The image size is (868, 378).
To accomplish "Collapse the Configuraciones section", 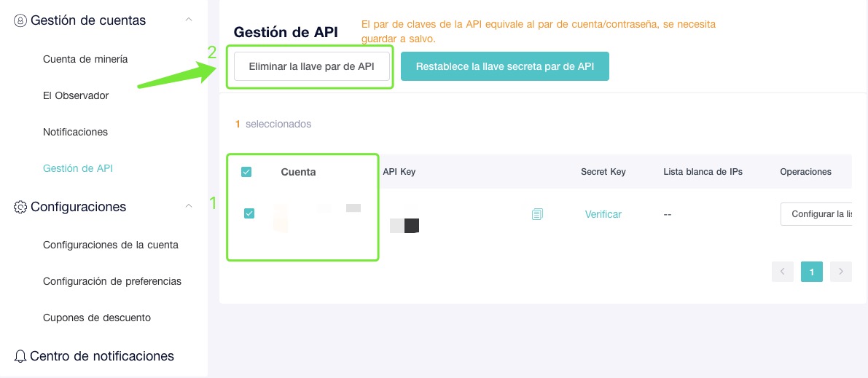I will coord(189,206).
